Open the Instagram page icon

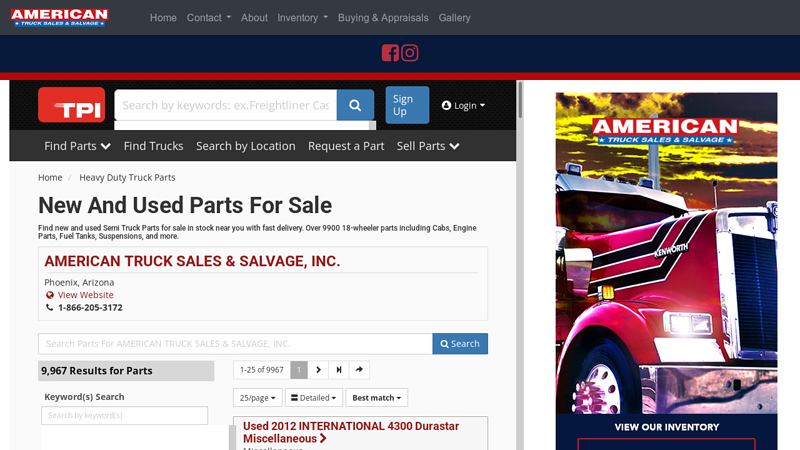[x=410, y=53]
